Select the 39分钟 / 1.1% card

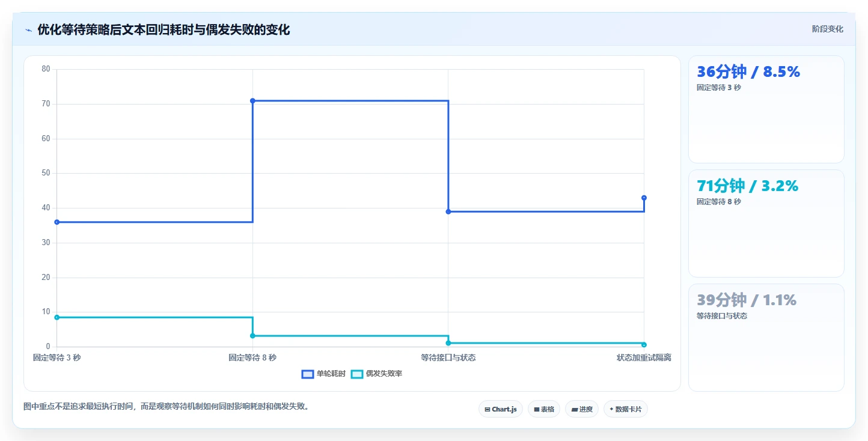766,338
